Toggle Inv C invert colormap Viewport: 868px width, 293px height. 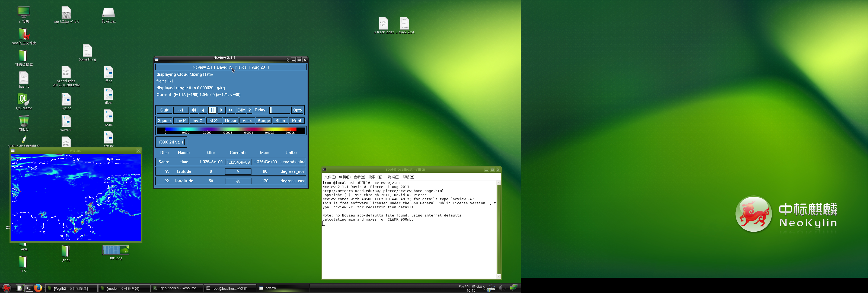click(197, 120)
